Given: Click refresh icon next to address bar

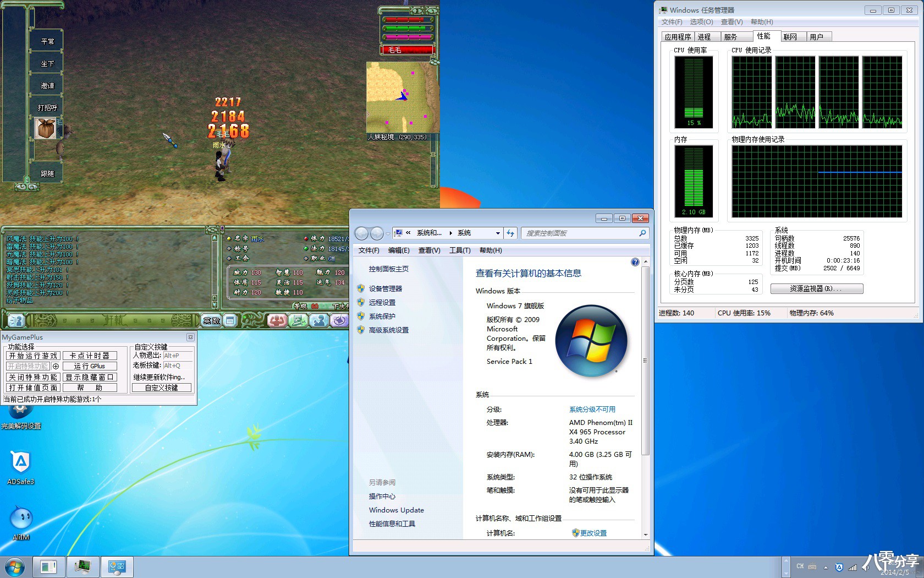Looking at the screenshot, I should 510,233.
